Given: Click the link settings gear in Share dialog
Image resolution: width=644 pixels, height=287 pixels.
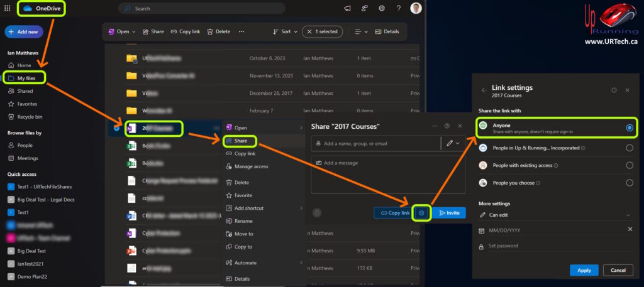Looking at the screenshot, I should click(422, 213).
